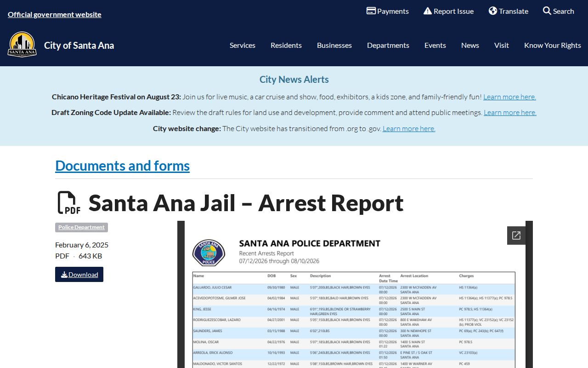Select the KING, JESSE row name
Image resolution: width=588 pixels, height=368 pixels.
(x=202, y=309)
